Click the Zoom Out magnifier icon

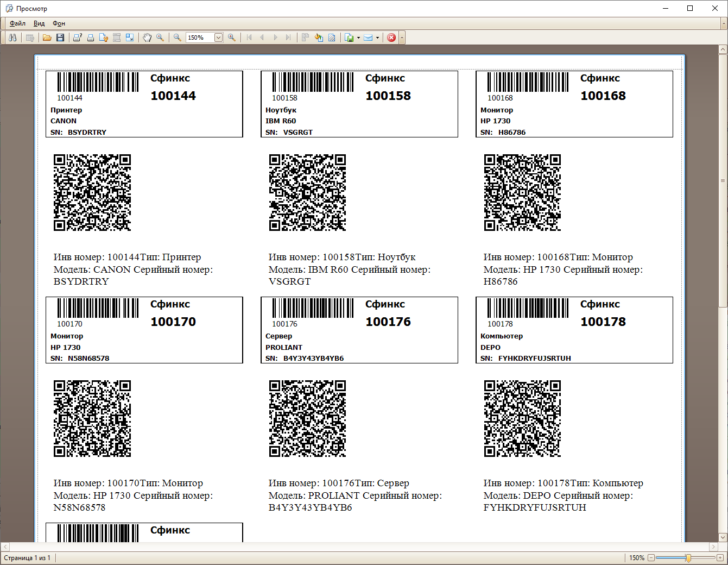point(178,37)
